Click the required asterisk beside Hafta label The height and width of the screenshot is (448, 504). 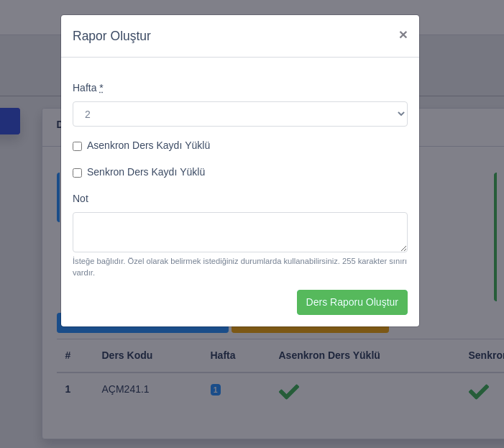coord(101,88)
